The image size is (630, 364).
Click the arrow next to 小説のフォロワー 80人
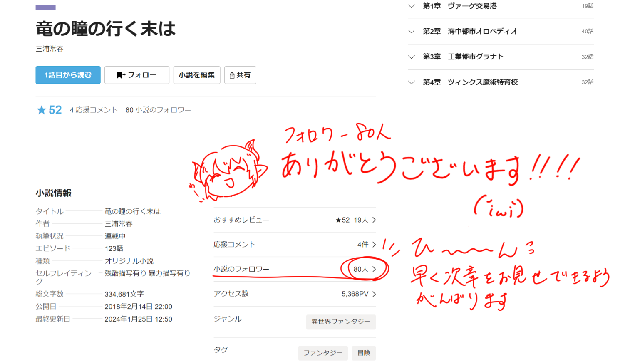coord(374,269)
